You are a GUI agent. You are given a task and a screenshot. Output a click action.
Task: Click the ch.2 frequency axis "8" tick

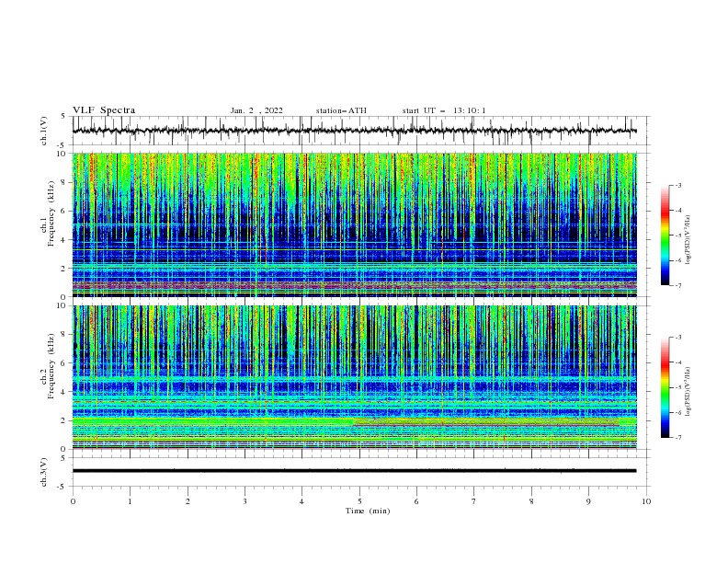[x=63, y=335]
